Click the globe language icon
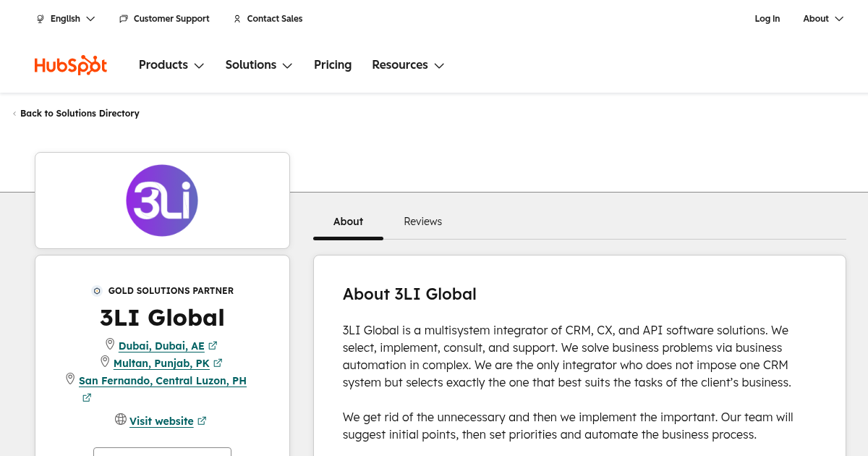This screenshot has width=868, height=456. pyautogui.click(x=41, y=19)
